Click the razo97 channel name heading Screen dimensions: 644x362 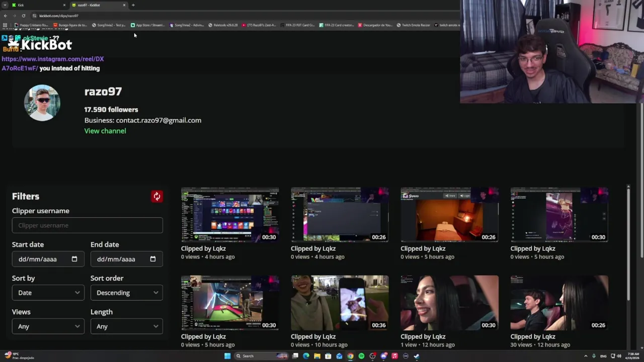tap(103, 92)
